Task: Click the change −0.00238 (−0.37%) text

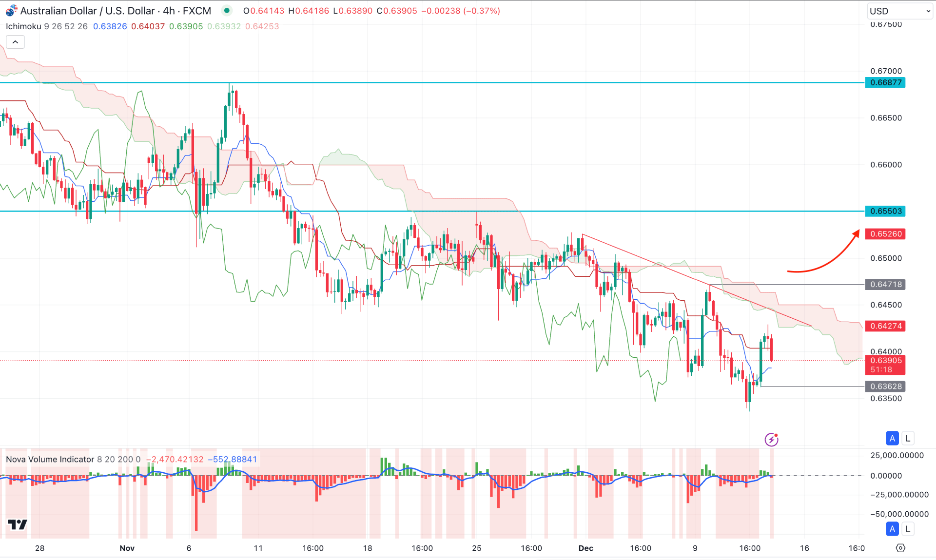Action: [461, 11]
